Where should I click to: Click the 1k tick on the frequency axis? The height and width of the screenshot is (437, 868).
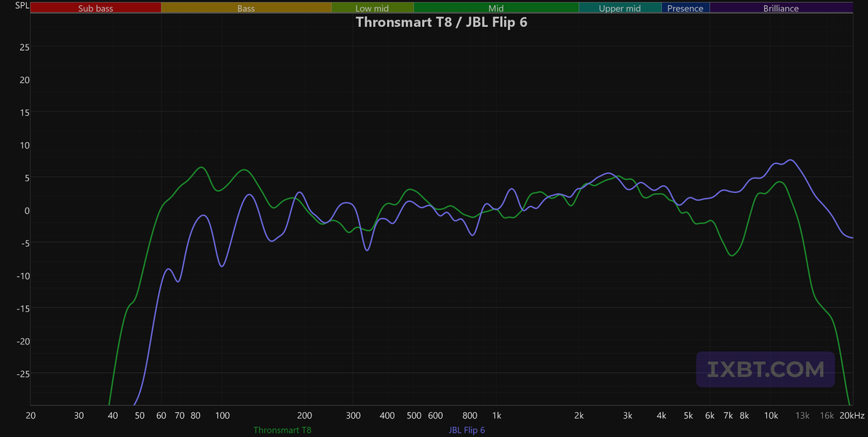[x=496, y=415]
